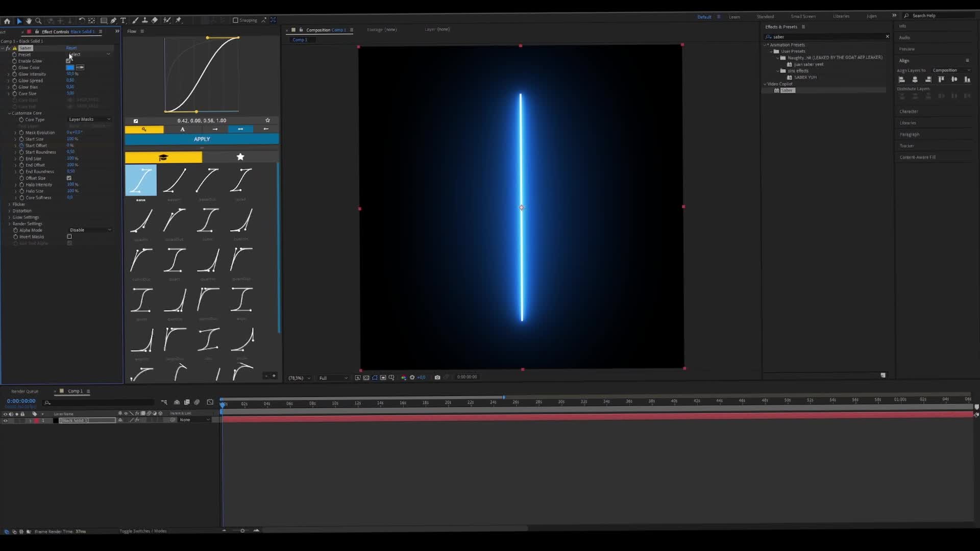This screenshot has height=551, width=980.
Task: Hide the Black Solid 1 layer visibility
Action: (x=5, y=420)
